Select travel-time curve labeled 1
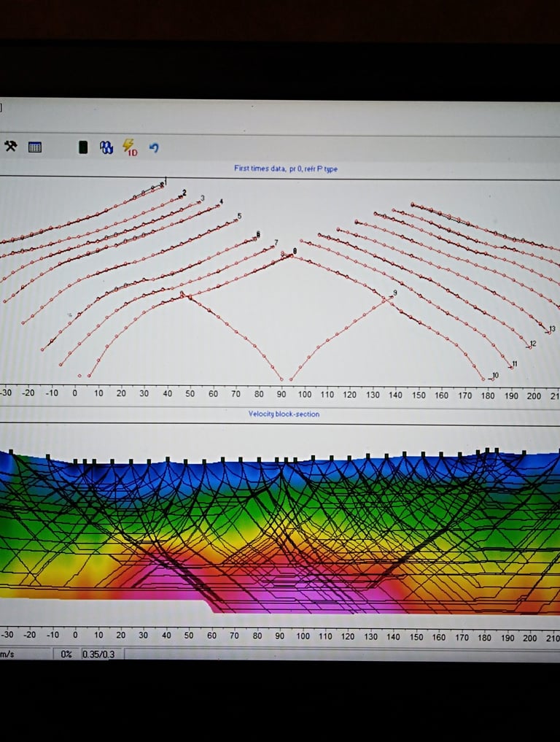This screenshot has width=560, height=742. (x=165, y=180)
